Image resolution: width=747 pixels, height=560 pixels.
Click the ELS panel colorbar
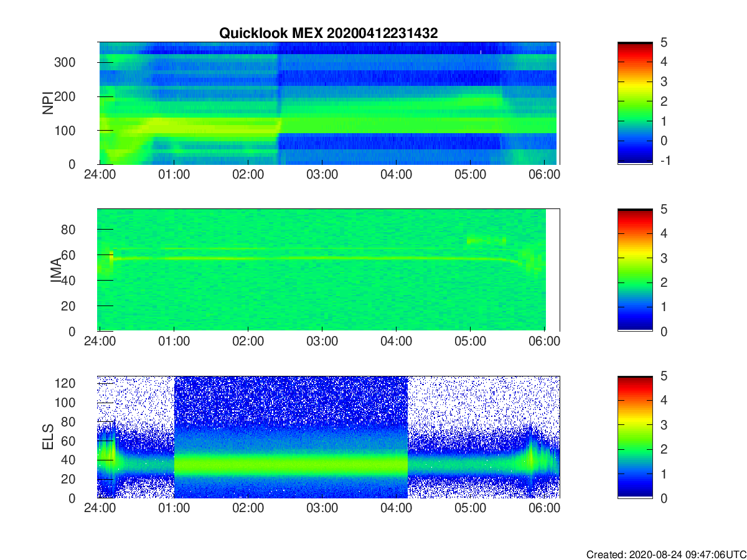point(635,437)
